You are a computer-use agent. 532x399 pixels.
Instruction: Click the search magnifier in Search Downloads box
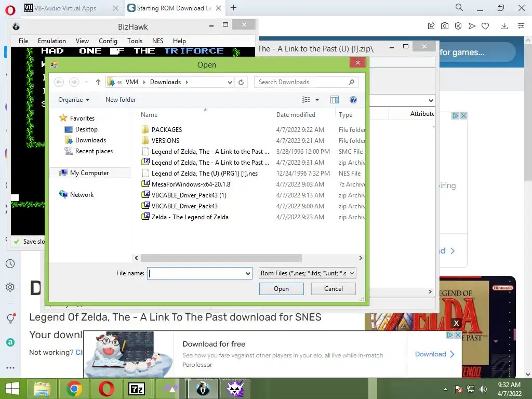352,82
